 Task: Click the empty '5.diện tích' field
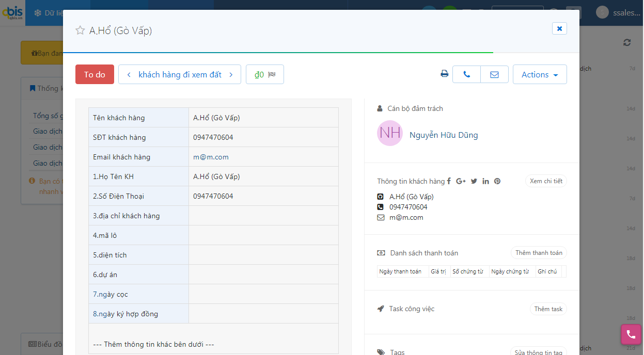pyautogui.click(x=263, y=255)
